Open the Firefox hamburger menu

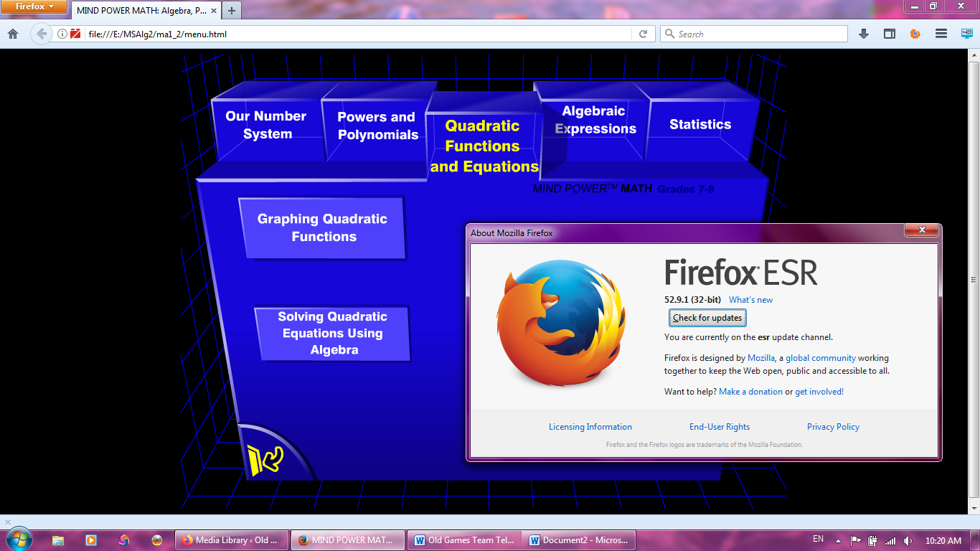941,34
